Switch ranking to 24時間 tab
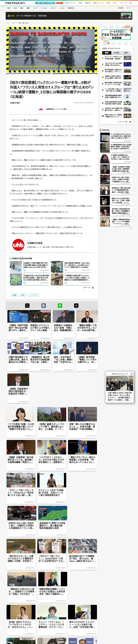Screen dimensions: 138x644 click(x=116, y=53)
